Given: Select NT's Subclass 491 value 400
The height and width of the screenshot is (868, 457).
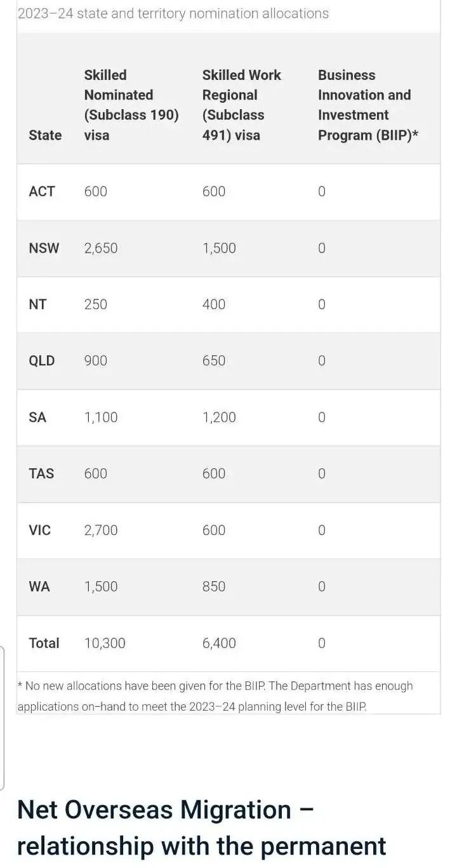Looking at the screenshot, I should coord(214,305).
